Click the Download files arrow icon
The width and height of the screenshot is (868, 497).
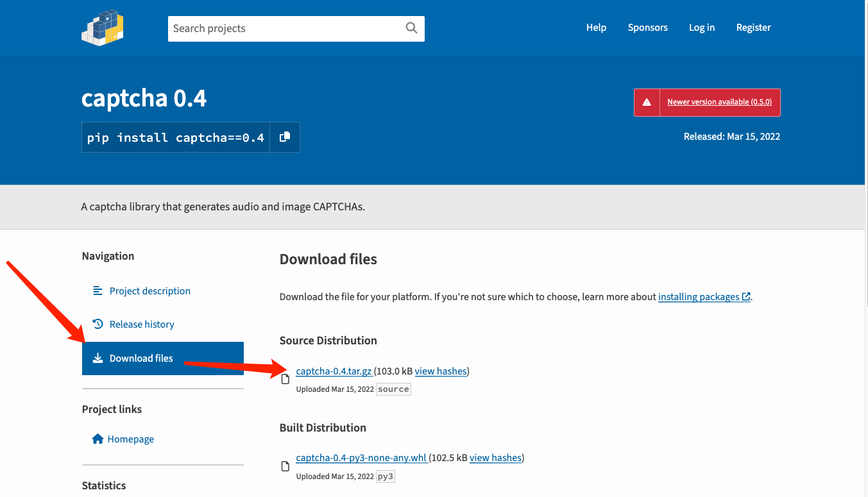click(x=98, y=358)
